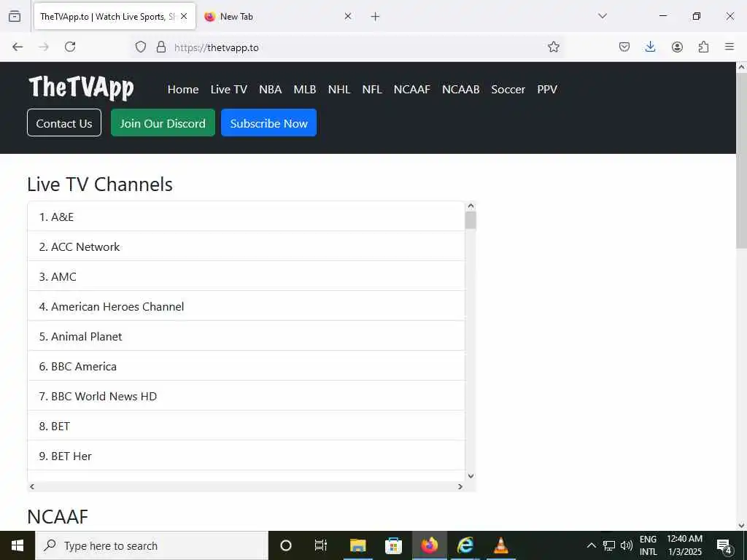Open 4. American Heroes Channel
Viewport: 747px width, 560px height.
pyautogui.click(x=247, y=306)
